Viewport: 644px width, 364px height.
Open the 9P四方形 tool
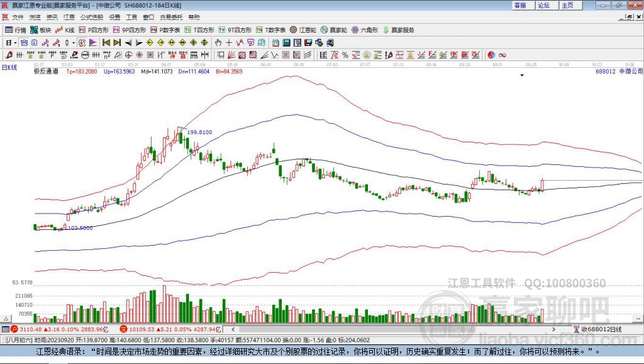pyautogui.click(x=130, y=30)
